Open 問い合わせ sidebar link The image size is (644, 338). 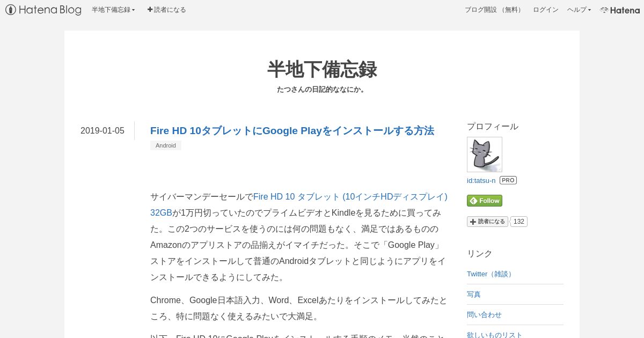484,315
